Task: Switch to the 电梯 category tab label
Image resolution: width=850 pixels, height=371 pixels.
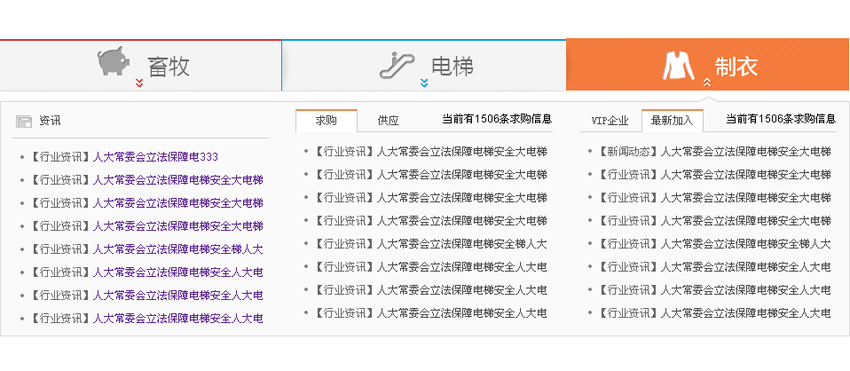Action: (x=453, y=66)
